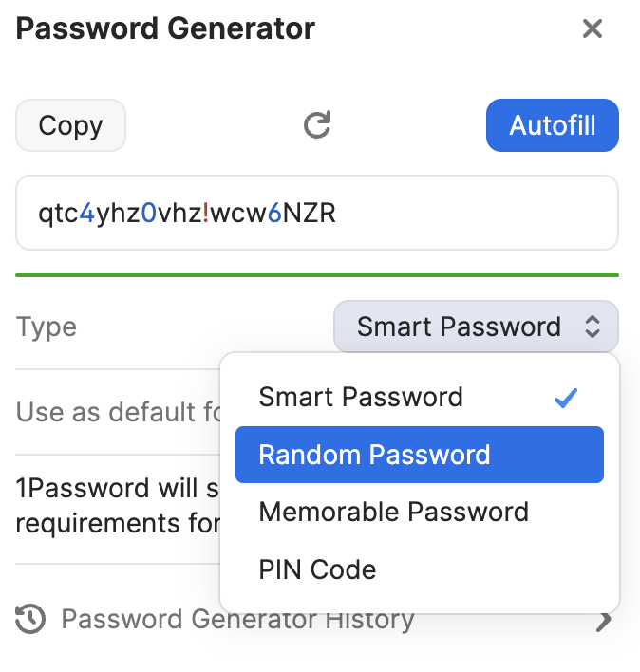Click the blue checkmark beside Smart Password
Screen dimensions: 640x672
(566, 398)
